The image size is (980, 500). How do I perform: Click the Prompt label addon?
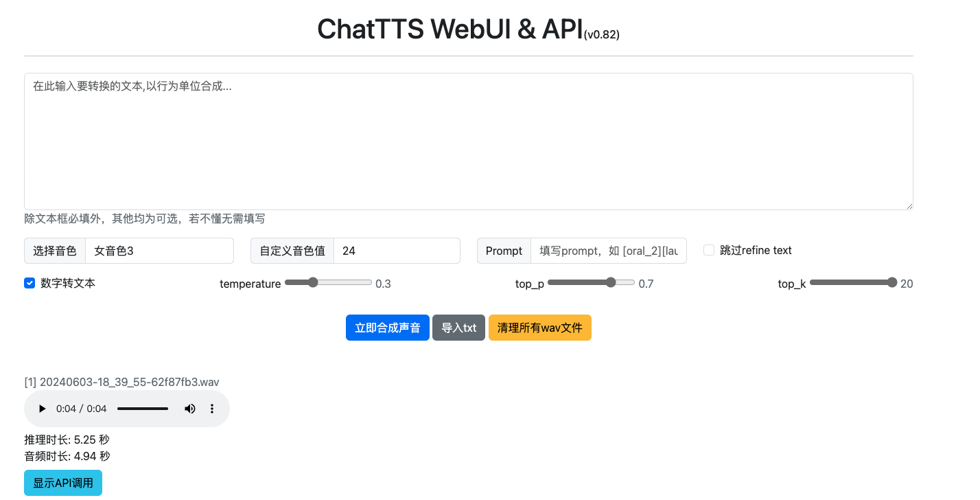[504, 251]
